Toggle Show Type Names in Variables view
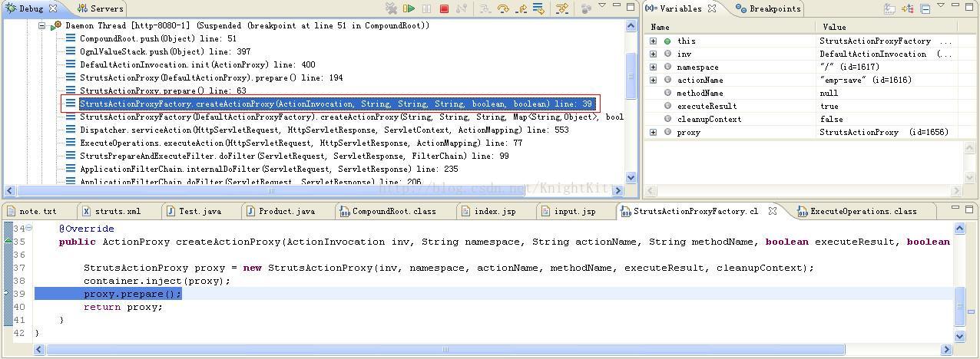 tap(890, 8)
